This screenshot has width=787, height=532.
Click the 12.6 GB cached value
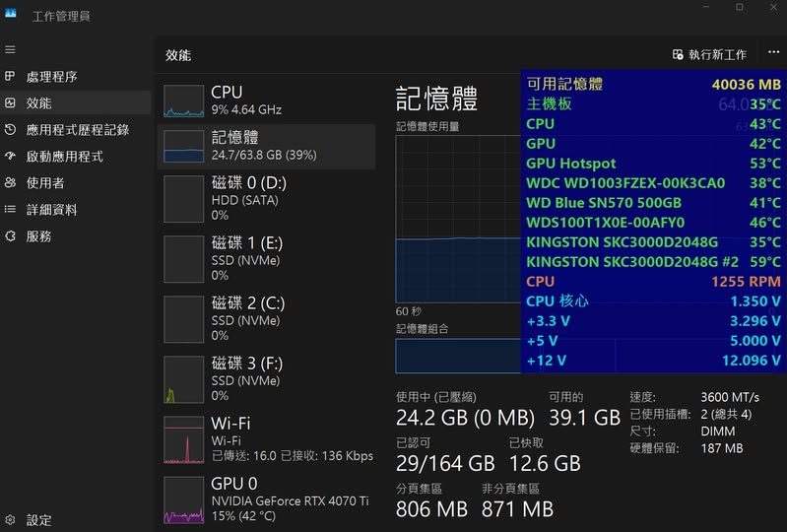545,463
